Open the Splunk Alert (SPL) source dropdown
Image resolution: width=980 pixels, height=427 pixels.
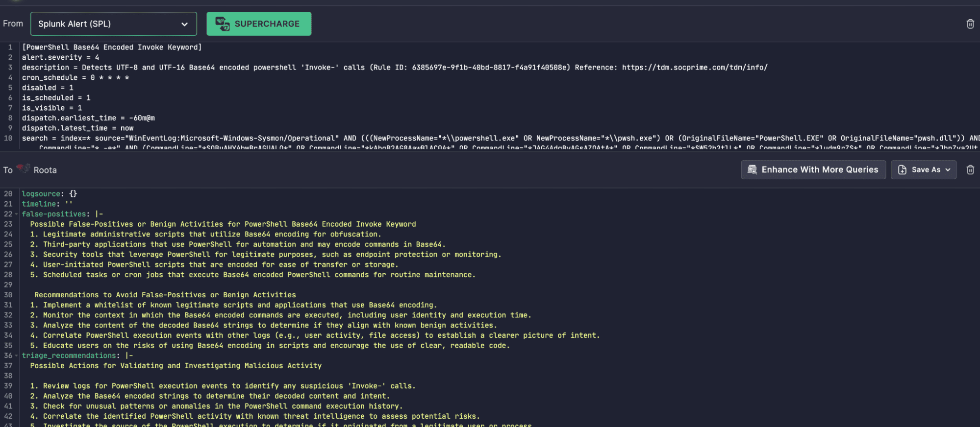[113, 24]
